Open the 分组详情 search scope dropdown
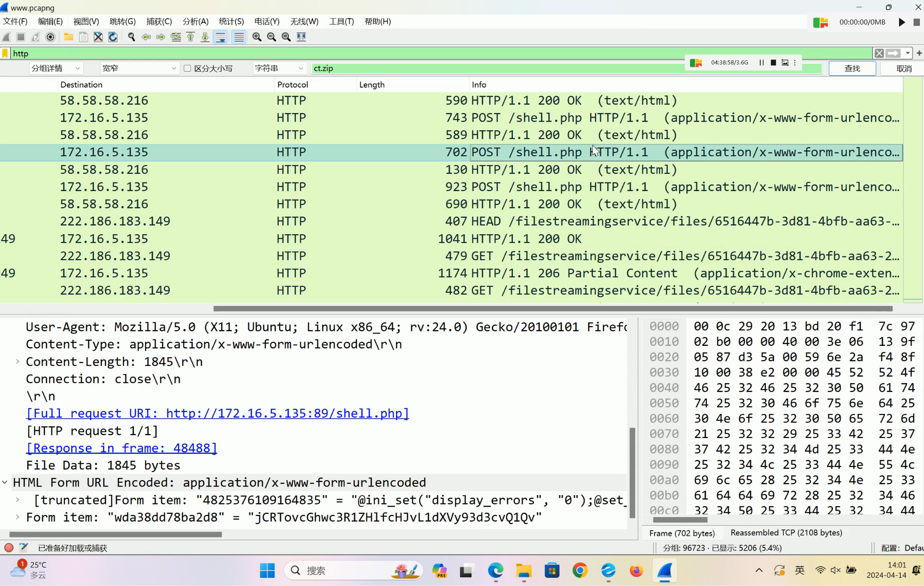The height and width of the screenshot is (586, 924). tap(55, 69)
